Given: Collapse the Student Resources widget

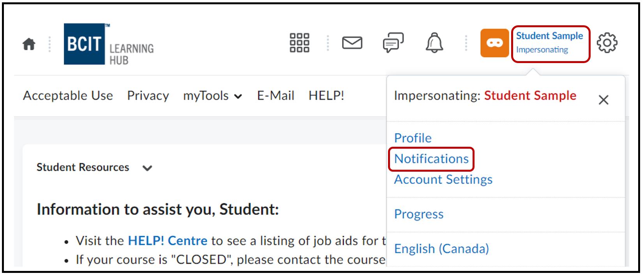Looking at the screenshot, I should click(x=147, y=168).
